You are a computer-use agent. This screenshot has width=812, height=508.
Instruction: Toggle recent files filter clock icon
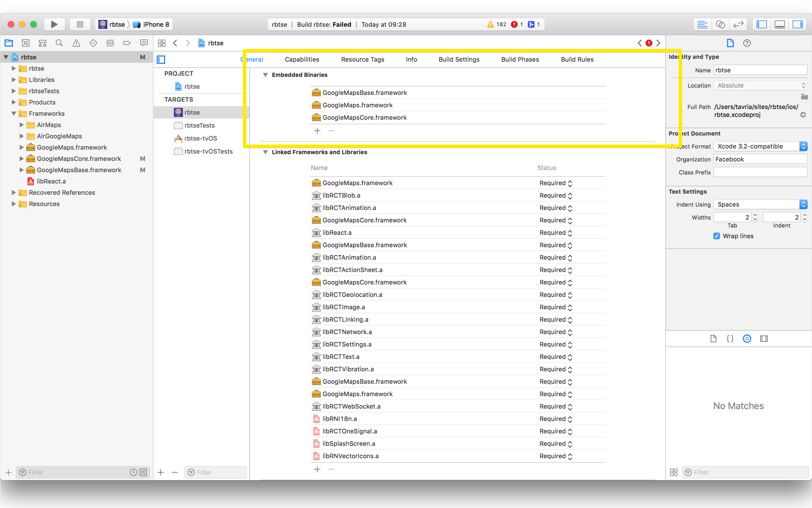(133, 472)
